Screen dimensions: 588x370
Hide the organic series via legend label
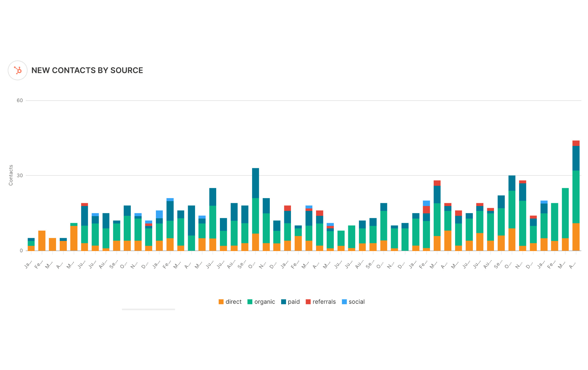(265, 302)
